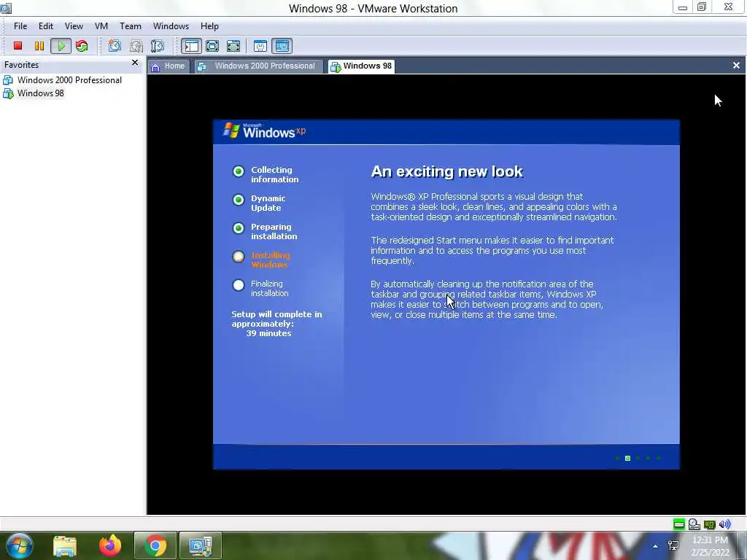Click the "Setup will complete in approximately" text
The image size is (747, 560).
[276, 319]
